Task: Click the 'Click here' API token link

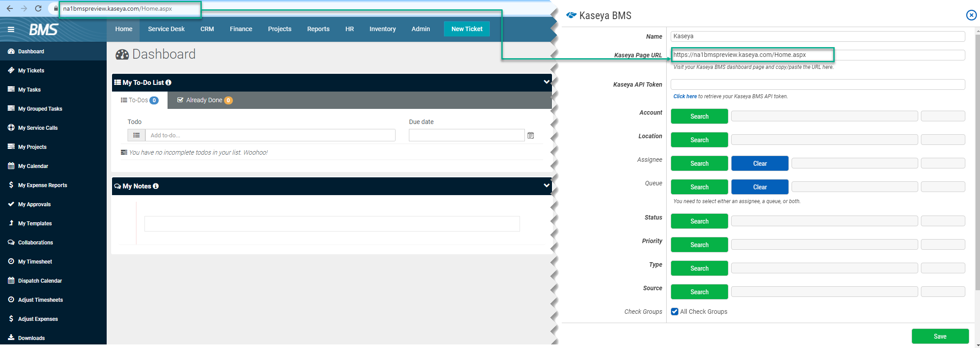Action: coord(685,96)
